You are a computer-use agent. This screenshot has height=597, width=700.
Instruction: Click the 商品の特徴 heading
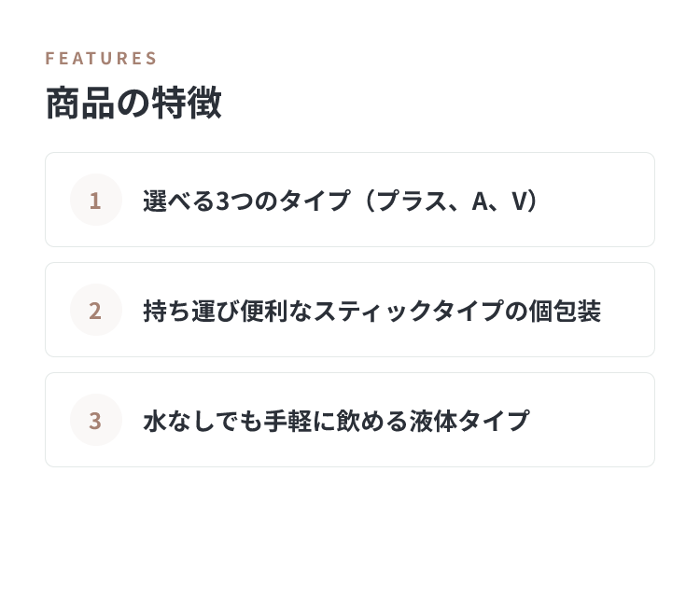tap(133, 103)
